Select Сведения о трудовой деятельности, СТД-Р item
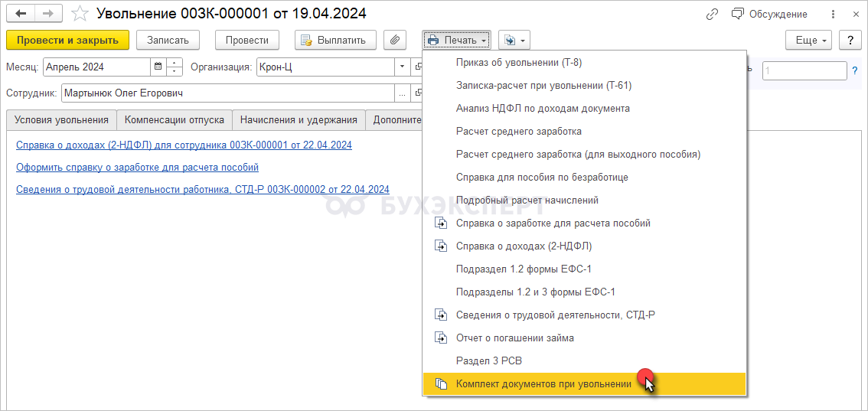 pyautogui.click(x=585, y=315)
